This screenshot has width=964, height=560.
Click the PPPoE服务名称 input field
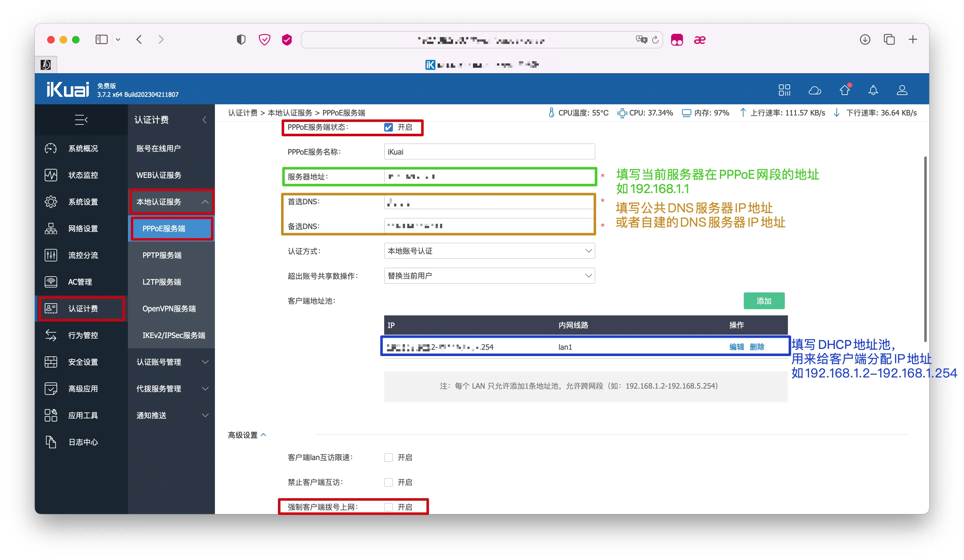click(489, 152)
